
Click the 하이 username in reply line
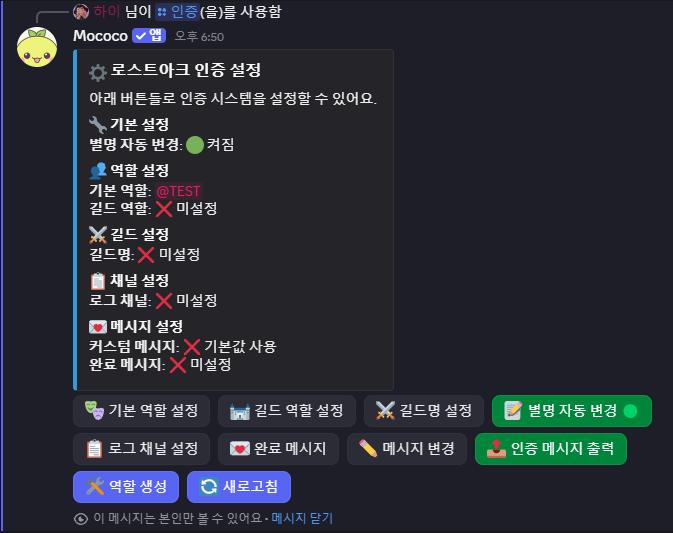[x=106, y=12]
